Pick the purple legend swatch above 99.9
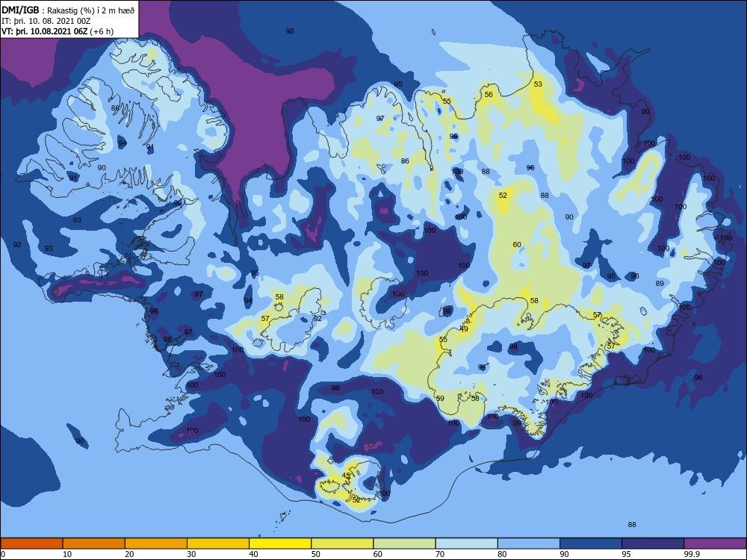The width and height of the screenshot is (747, 560). point(715,544)
